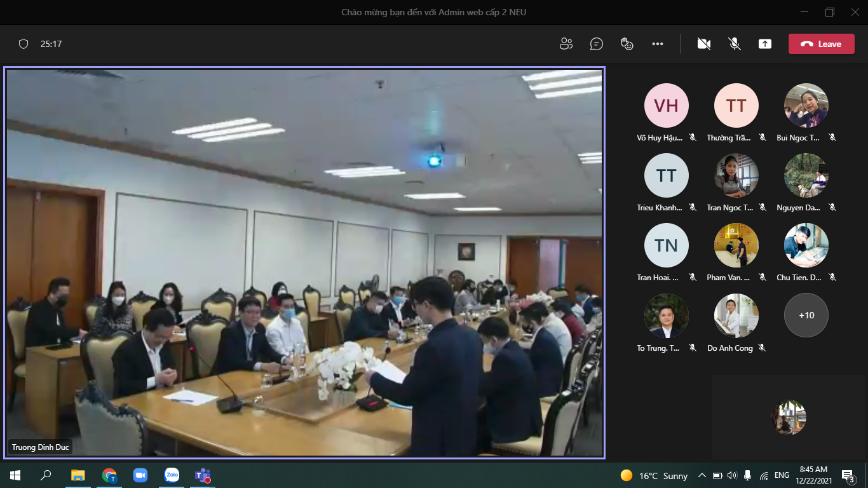Click the shield security icon beside timer
This screenshot has height=488, width=868.
[24, 44]
